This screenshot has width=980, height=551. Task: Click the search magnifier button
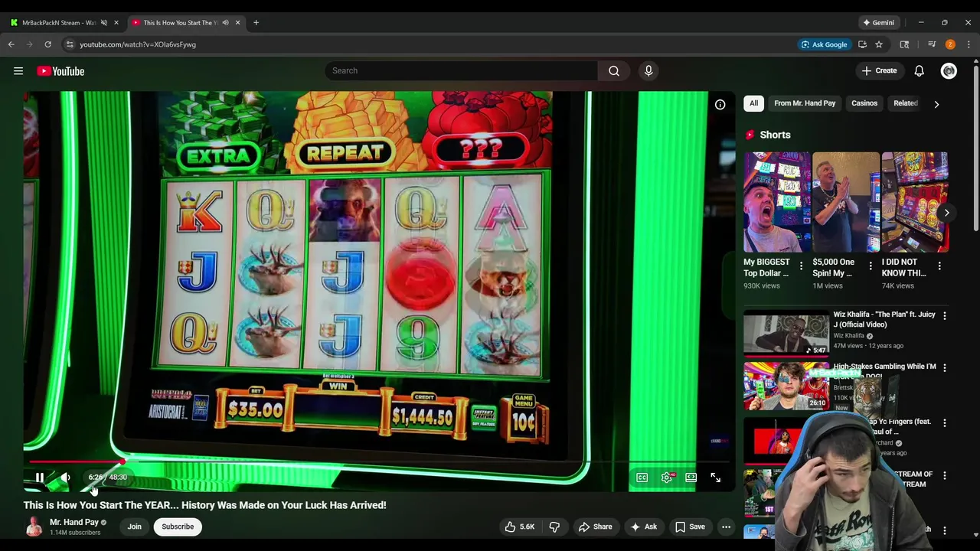click(614, 70)
